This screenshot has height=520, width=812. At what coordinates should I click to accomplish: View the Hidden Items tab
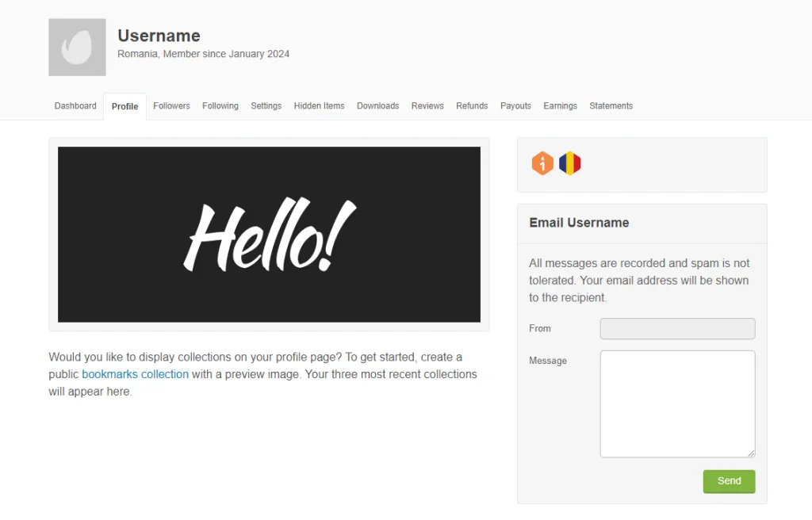tap(319, 106)
